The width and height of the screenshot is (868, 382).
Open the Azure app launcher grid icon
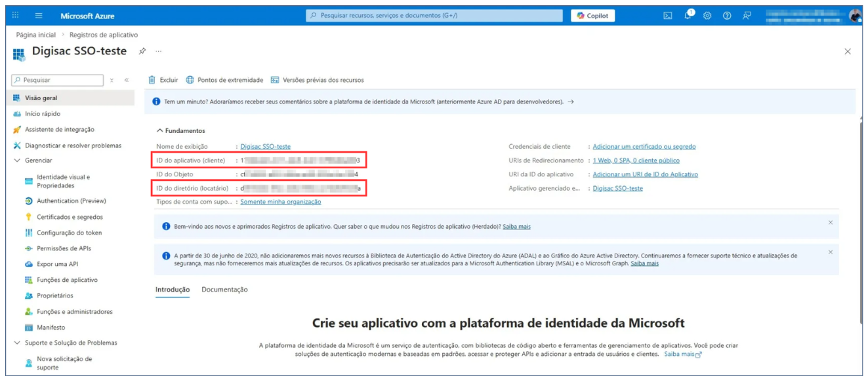16,16
